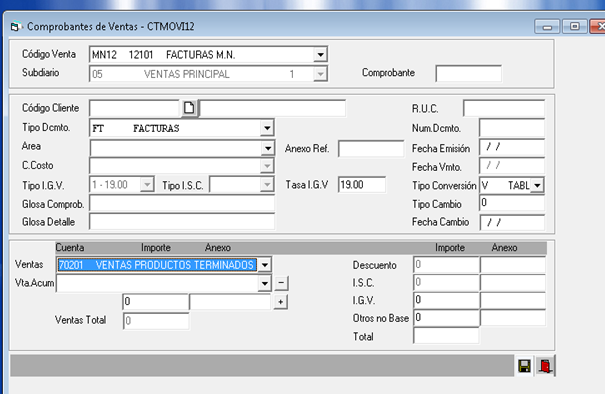Click the Glosa Detalle text field
605x398 pixels.
pyautogui.click(x=182, y=222)
